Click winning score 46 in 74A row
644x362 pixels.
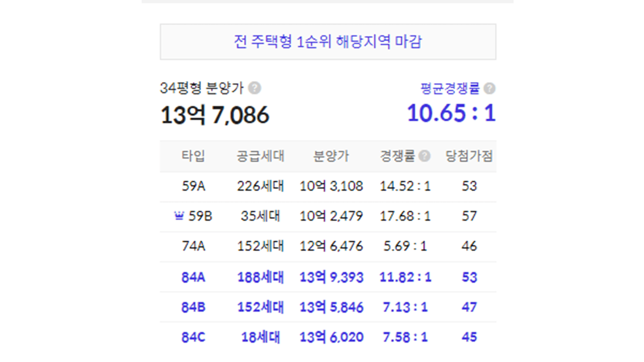[x=469, y=246]
